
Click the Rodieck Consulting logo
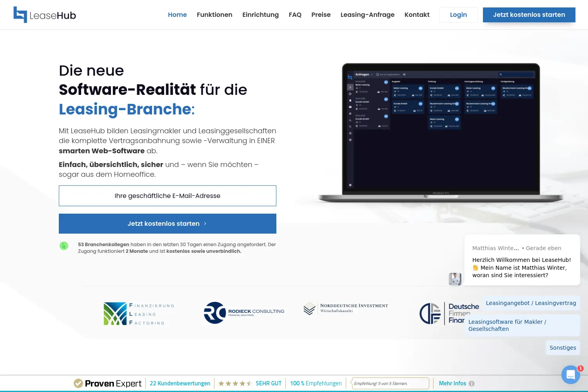[244, 313]
